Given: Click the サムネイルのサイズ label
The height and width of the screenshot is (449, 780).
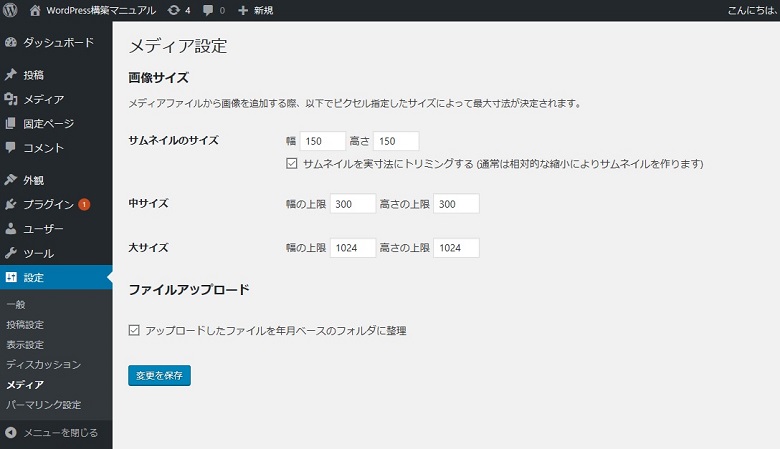Looking at the screenshot, I should (173, 141).
